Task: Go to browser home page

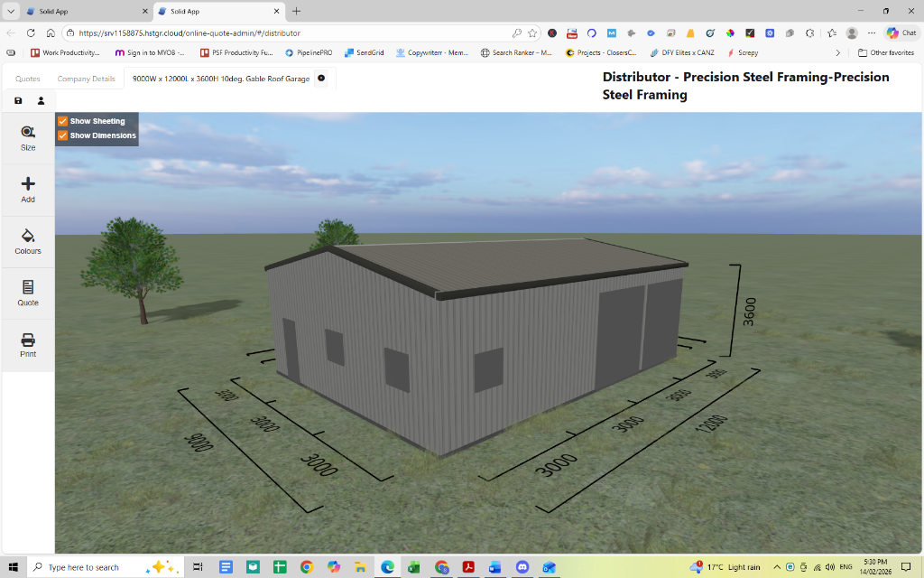Action: 51,33
